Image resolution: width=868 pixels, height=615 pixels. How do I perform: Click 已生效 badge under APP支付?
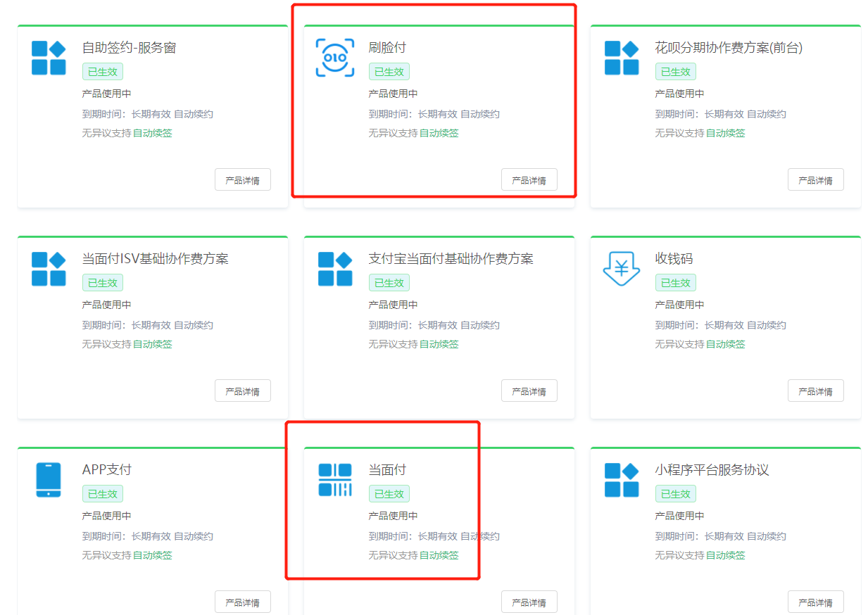coord(103,494)
